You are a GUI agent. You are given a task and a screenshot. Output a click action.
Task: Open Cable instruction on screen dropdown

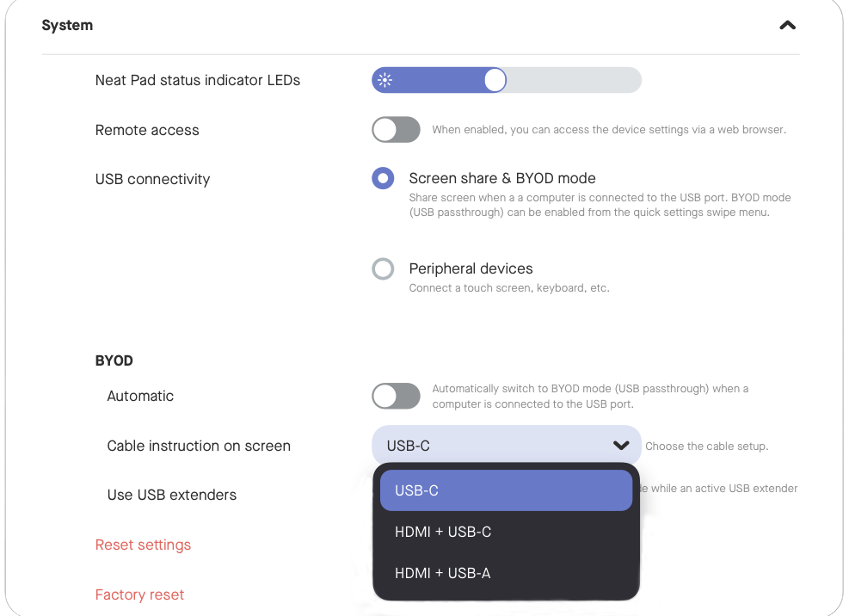point(507,446)
